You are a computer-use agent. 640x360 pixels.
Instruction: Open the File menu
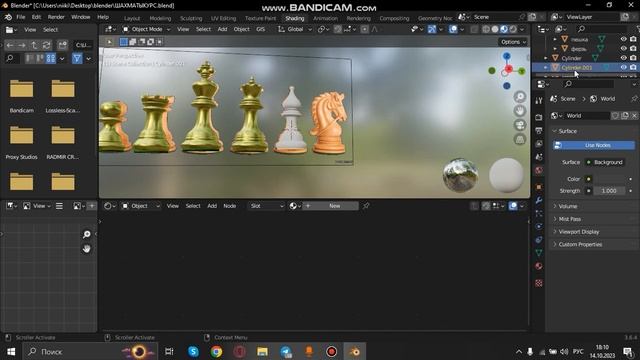(20, 17)
